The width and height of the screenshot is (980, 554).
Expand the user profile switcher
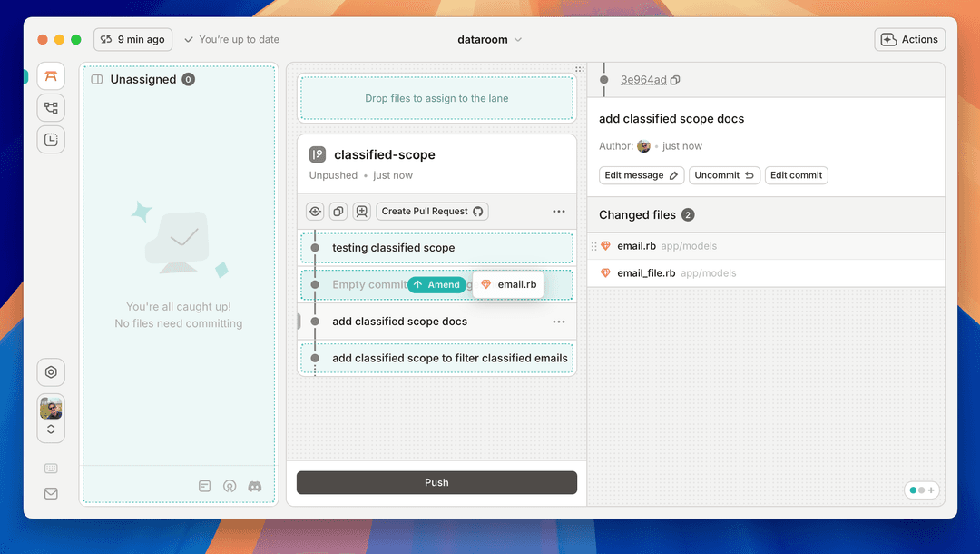click(x=51, y=429)
